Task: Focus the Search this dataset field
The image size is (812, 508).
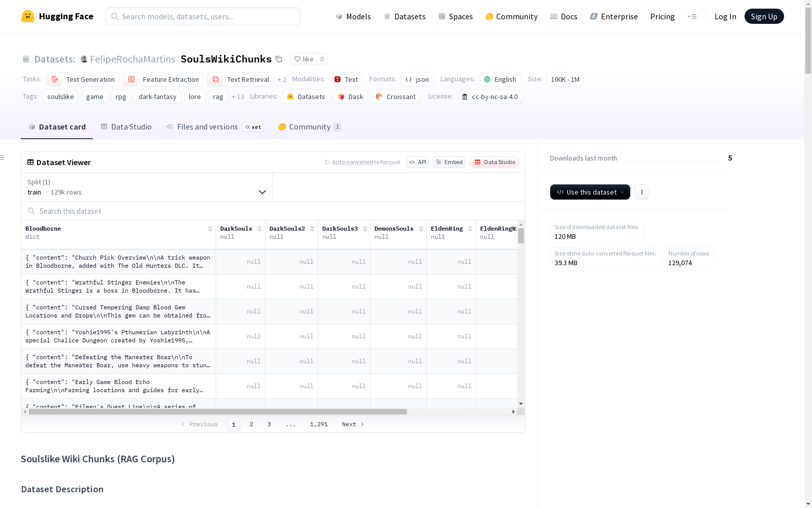Action: pos(273,211)
